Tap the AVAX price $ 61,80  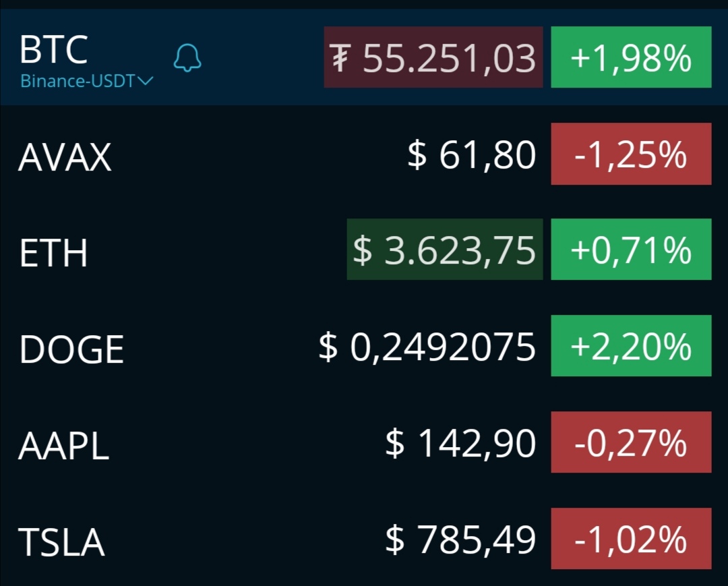click(x=472, y=154)
